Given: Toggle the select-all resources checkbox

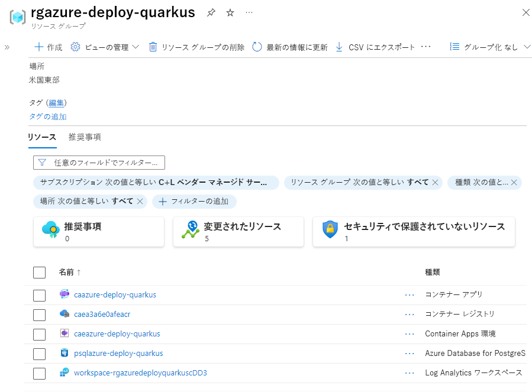Looking at the screenshot, I should click(x=40, y=273).
